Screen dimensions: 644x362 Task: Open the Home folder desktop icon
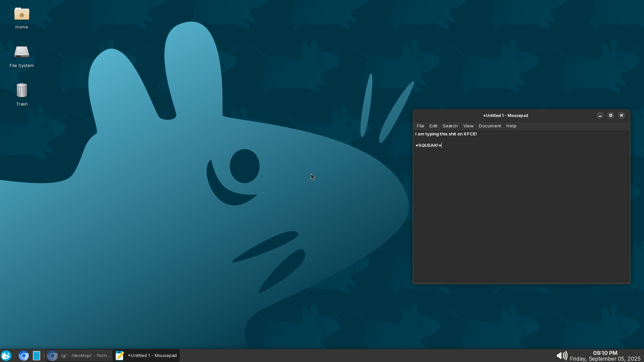point(22,15)
